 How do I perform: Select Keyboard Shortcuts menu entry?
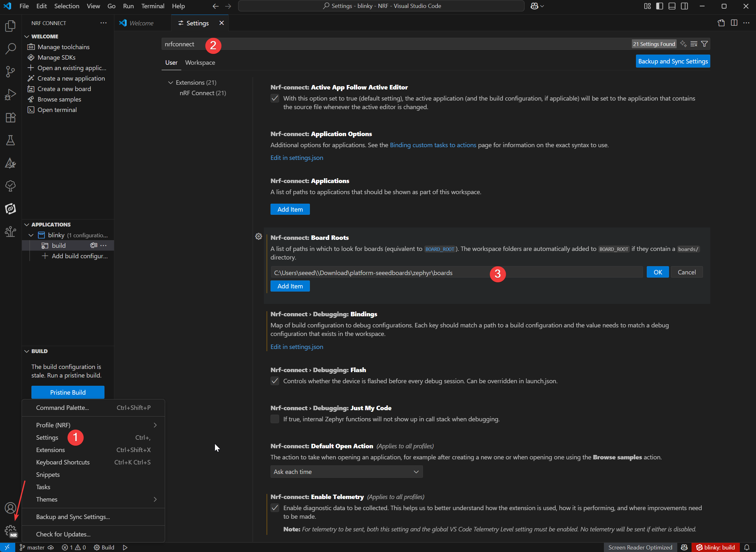[x=93, y=462]
